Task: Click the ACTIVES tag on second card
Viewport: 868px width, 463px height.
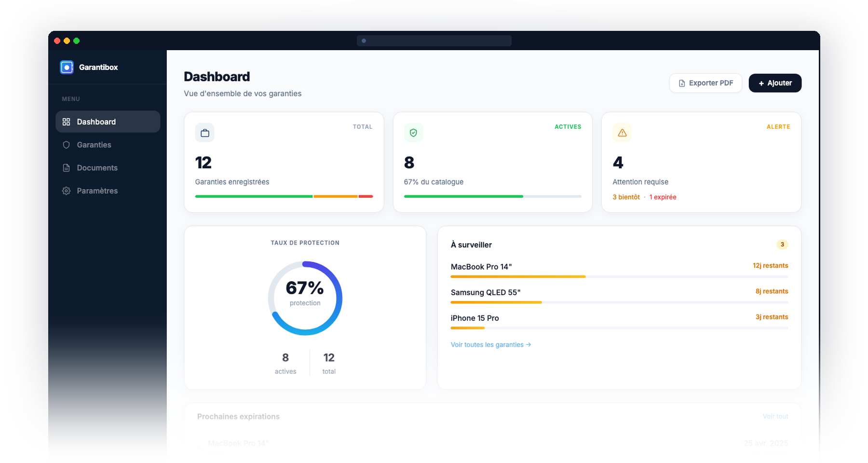Action: pyautogui.click(x=568, y=127)
